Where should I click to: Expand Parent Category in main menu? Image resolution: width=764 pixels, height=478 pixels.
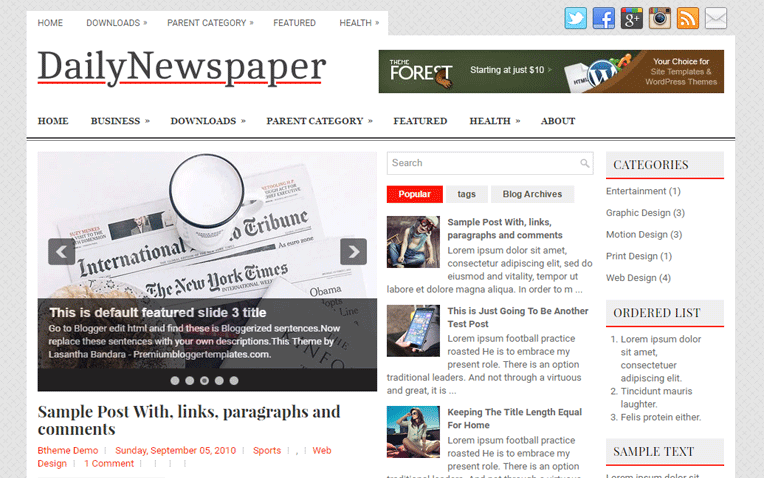pyautogui.click(x=319, y=121)
